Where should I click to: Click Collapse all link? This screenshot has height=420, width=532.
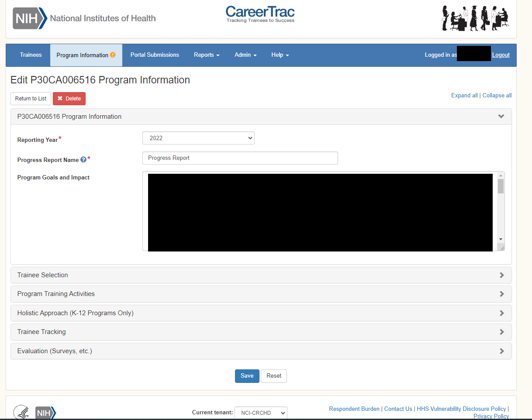497,96
